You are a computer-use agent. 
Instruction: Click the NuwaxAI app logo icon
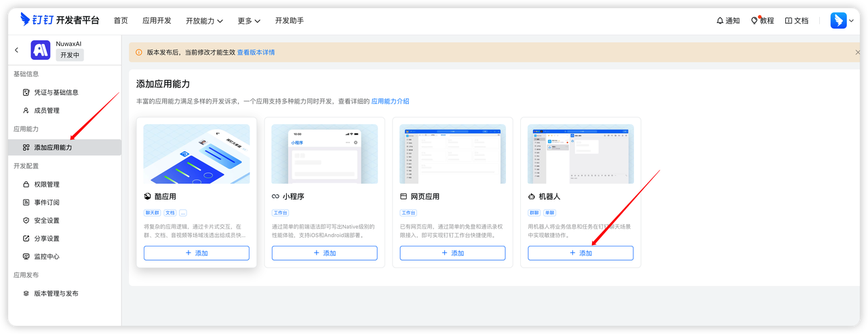pos(41,50)
